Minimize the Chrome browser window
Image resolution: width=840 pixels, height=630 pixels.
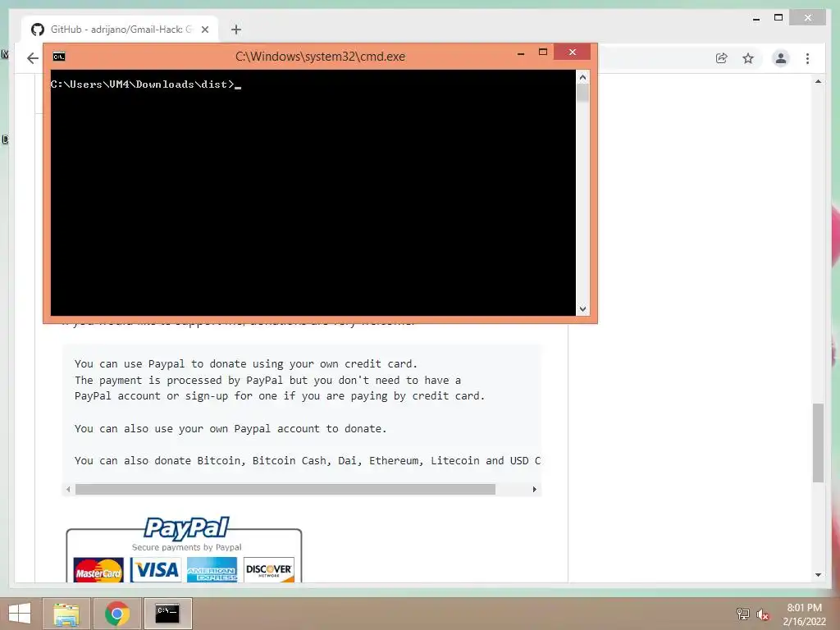(756, 19)
